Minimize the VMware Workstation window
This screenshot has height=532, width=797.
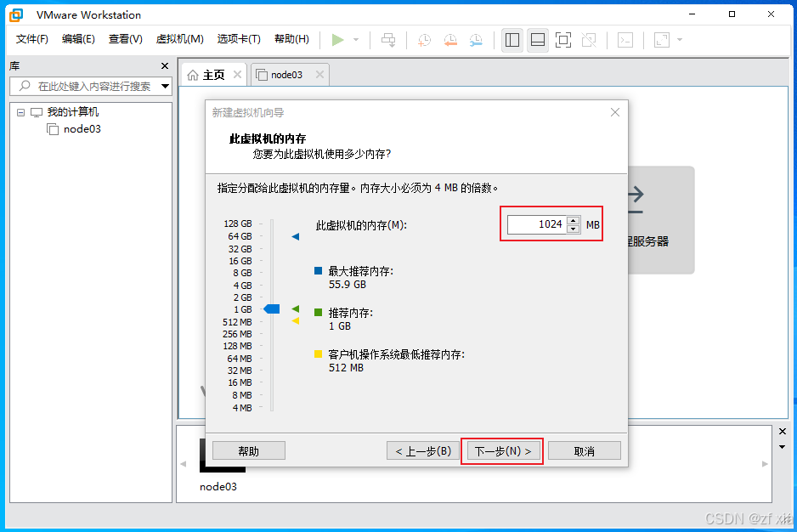tap(692, 14)
